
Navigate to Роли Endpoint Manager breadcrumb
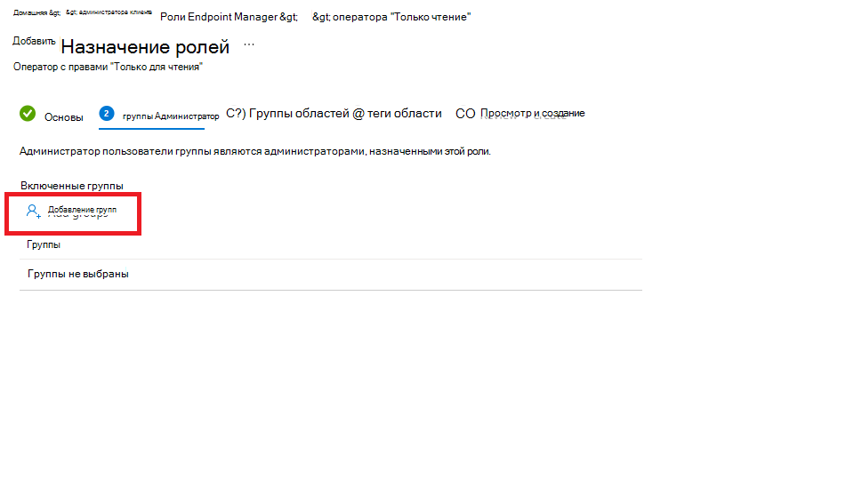(229, 17)
